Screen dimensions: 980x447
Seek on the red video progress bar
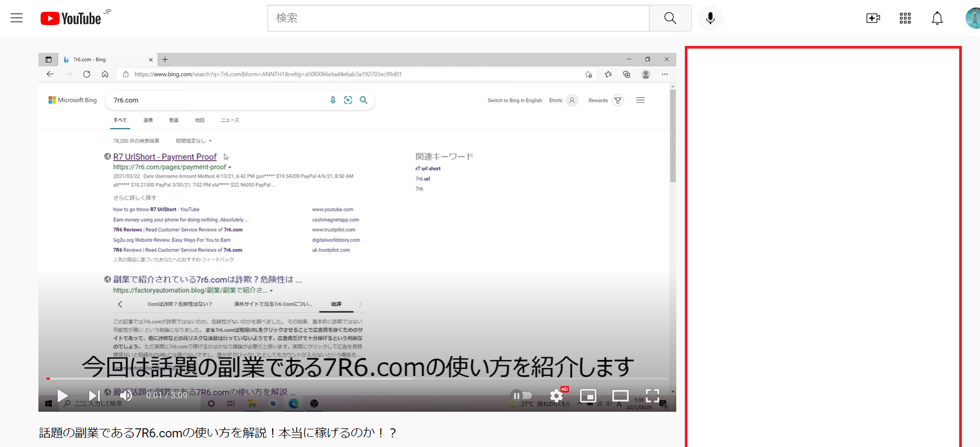pos(358,379)
